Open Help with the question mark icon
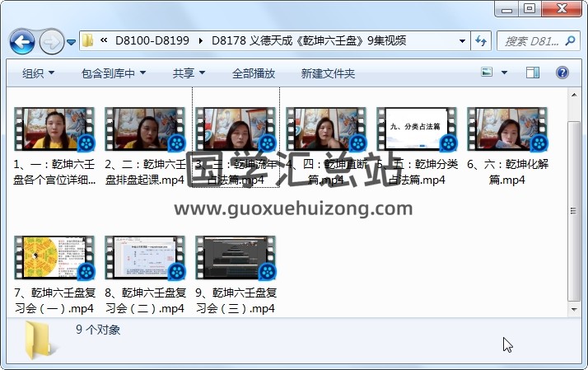The width and height of the screenshot is (588, 370). (x=562, y=73)
